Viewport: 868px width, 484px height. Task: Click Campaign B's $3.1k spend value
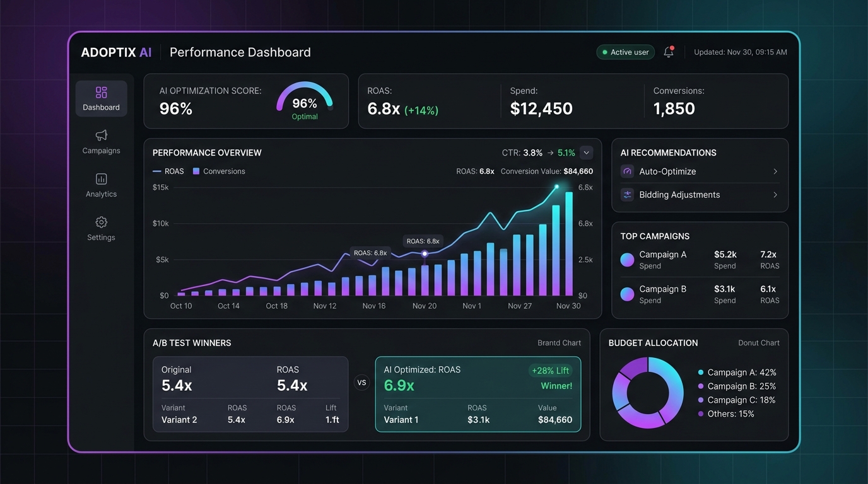725,289
